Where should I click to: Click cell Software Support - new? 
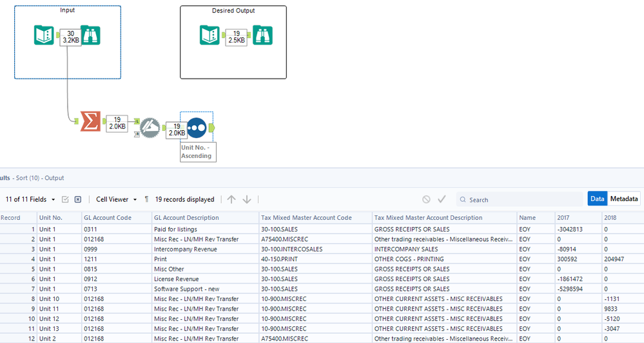(x=206, y=289)
